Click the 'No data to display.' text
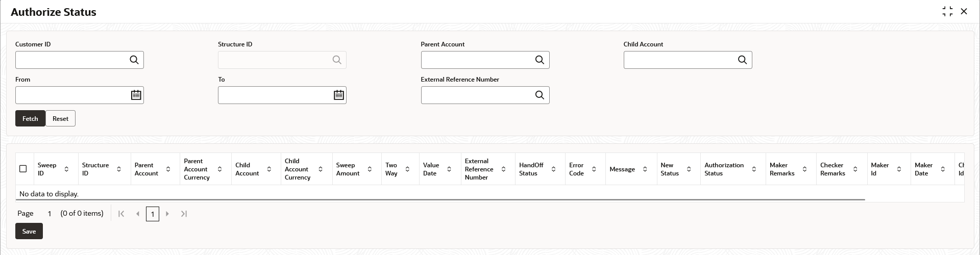Image resolution: width=980 pixels, height=255 pixels. (49, 194)
